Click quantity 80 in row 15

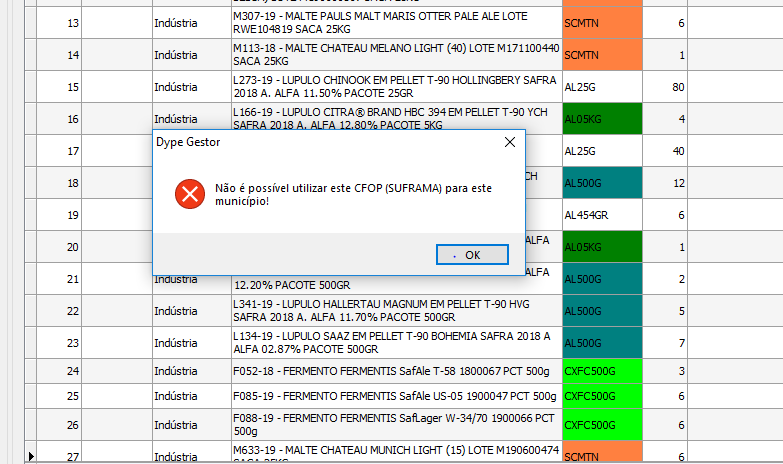(x=665, y=87)
